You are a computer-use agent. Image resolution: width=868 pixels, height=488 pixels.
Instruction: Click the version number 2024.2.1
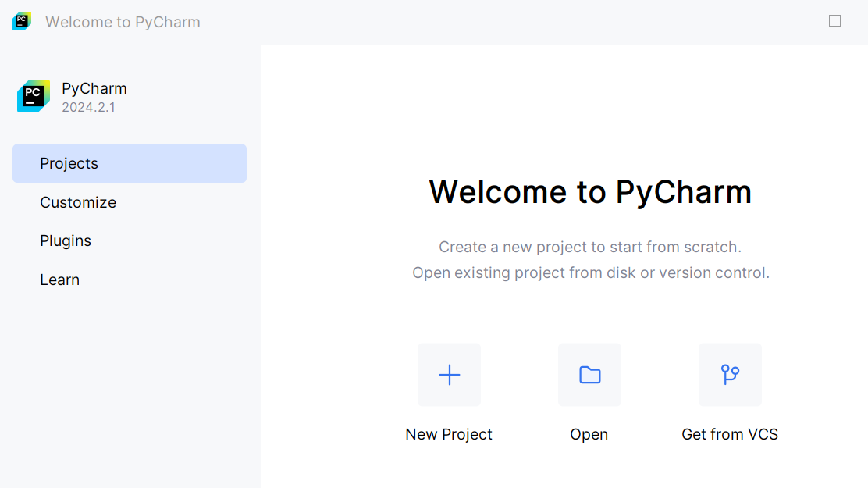[x=90, y=107]
